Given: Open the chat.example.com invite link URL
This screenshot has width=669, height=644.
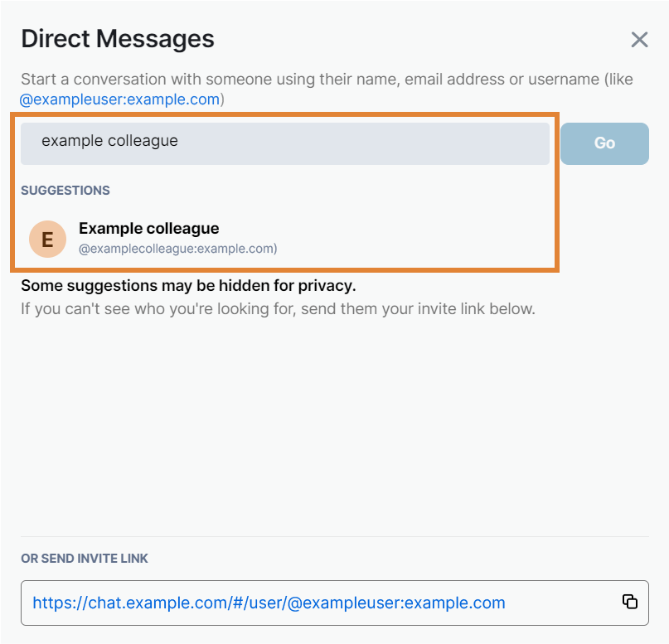Looking at the screenshot, I should [x=269, y=603].
